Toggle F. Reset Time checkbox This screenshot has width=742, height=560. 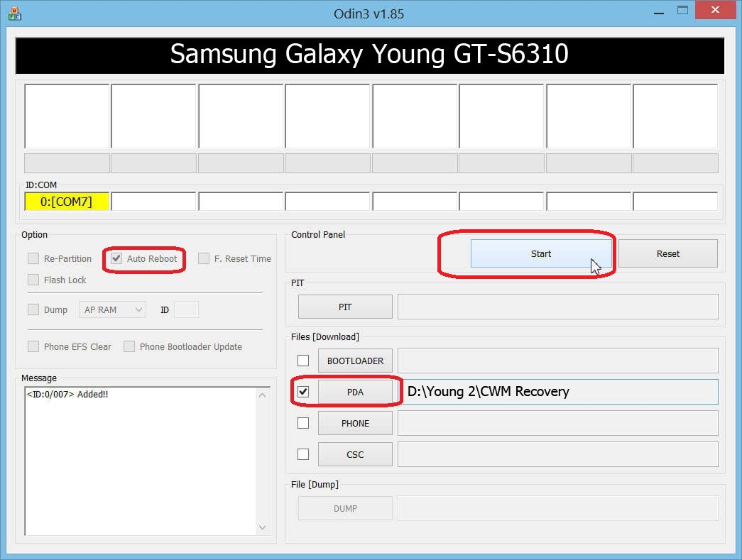[x=204, y=258]
